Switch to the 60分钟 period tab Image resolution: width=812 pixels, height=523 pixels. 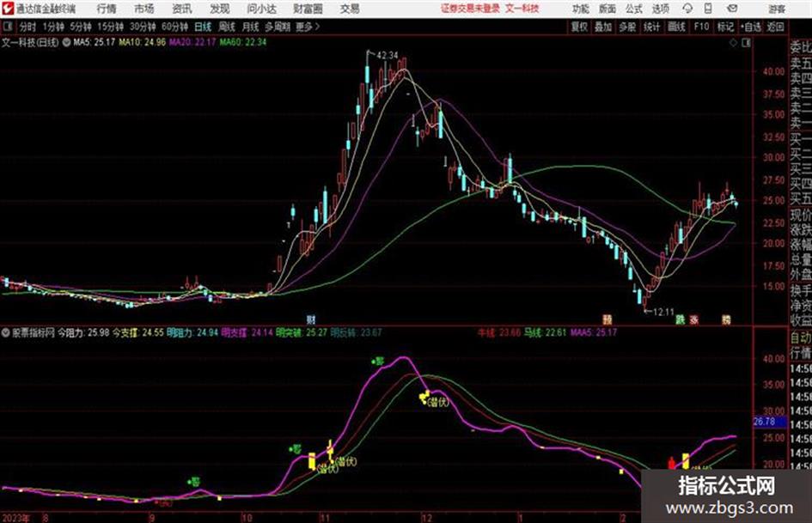[174, 27]
